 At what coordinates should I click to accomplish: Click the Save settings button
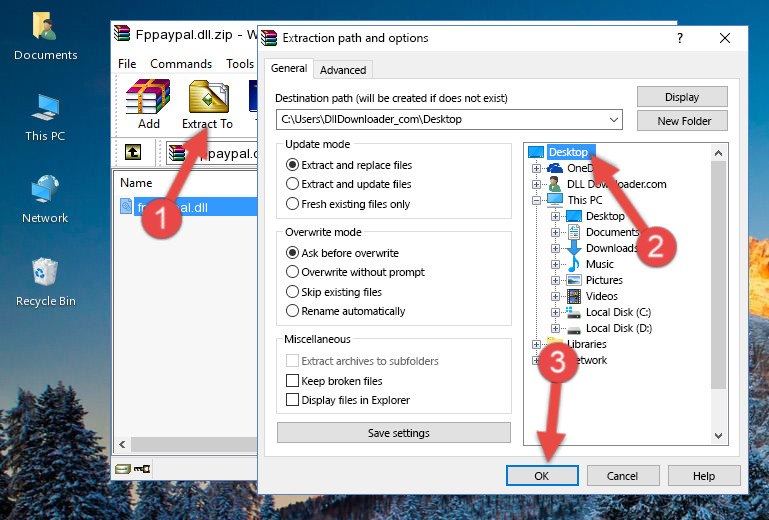(x=394, y=433)
